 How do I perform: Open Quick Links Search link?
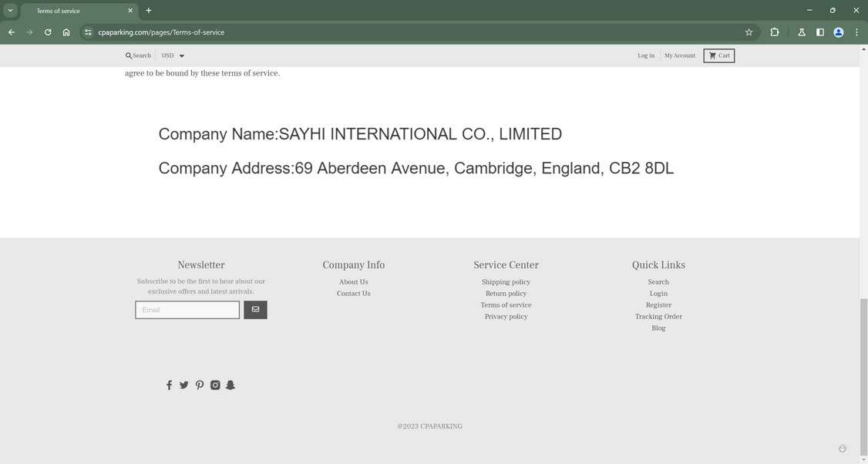(x=658, y=282)
